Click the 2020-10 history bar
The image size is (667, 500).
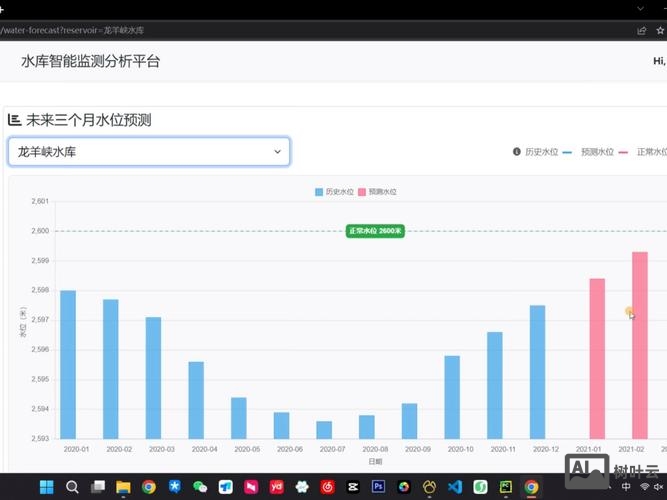[452, 397]
